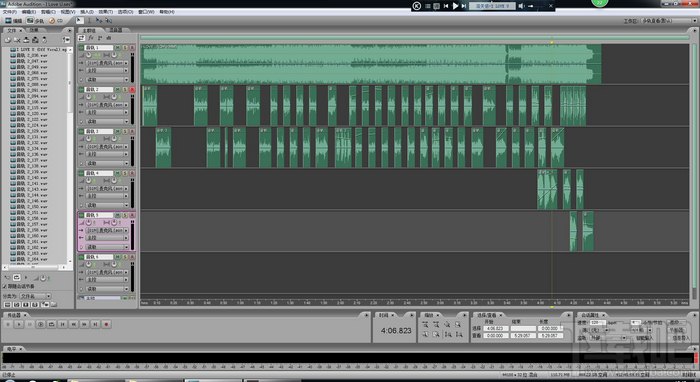Viewport: 700px width, 382px height.
Task: Solo track 3 with the S button
Action: 125,132
